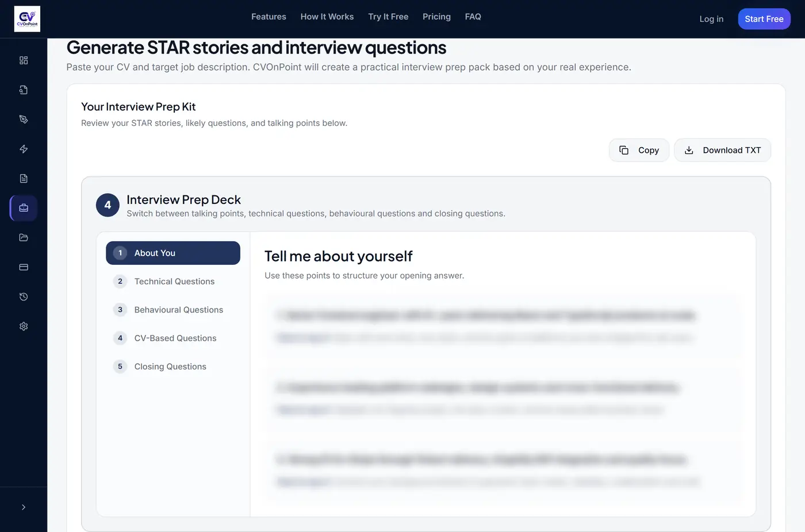Open the settings gear in sidebar
Screen dimensions: 805x532
tap(24, 326)
